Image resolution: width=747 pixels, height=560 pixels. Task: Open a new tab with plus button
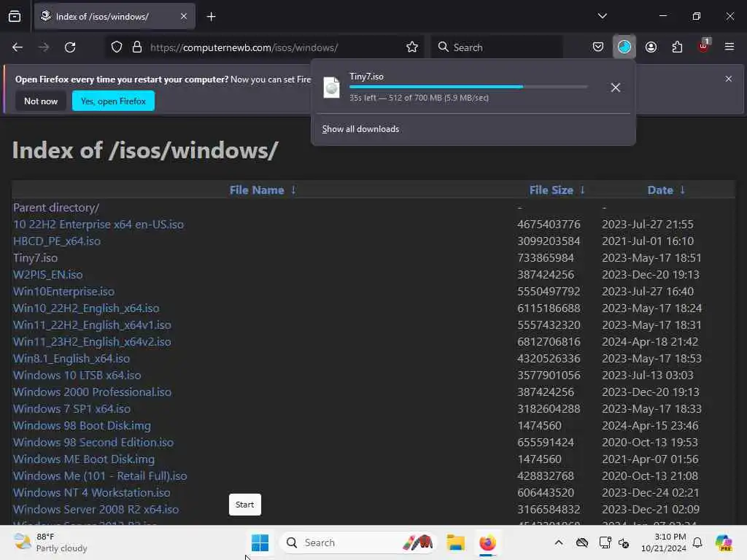(x=211, y=17)
